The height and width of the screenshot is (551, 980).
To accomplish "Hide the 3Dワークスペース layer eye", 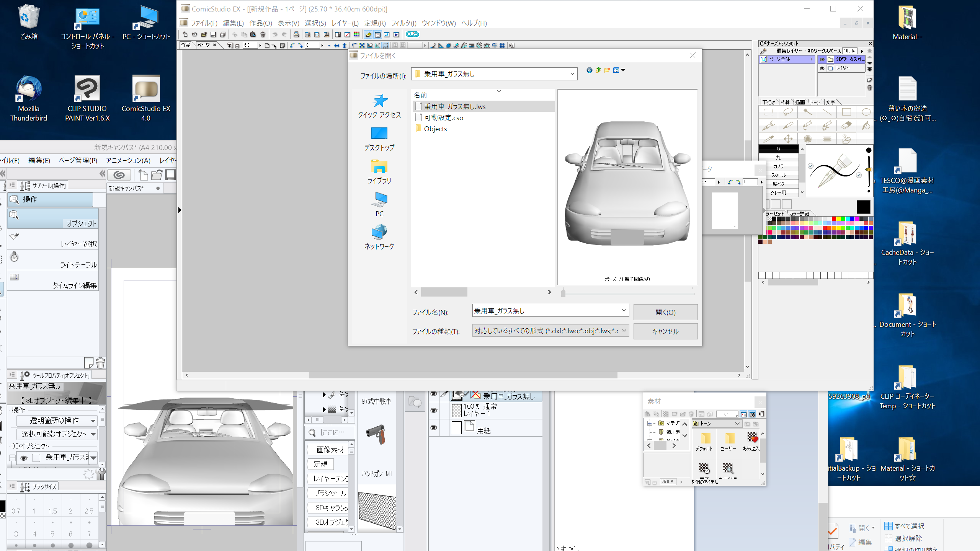I will point(822,59).
